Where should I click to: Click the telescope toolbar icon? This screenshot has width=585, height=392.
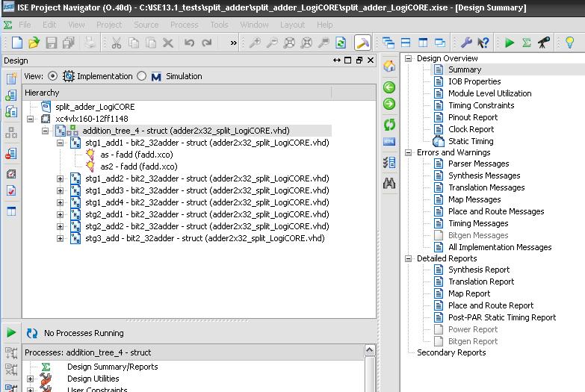[x=544, y=43]
